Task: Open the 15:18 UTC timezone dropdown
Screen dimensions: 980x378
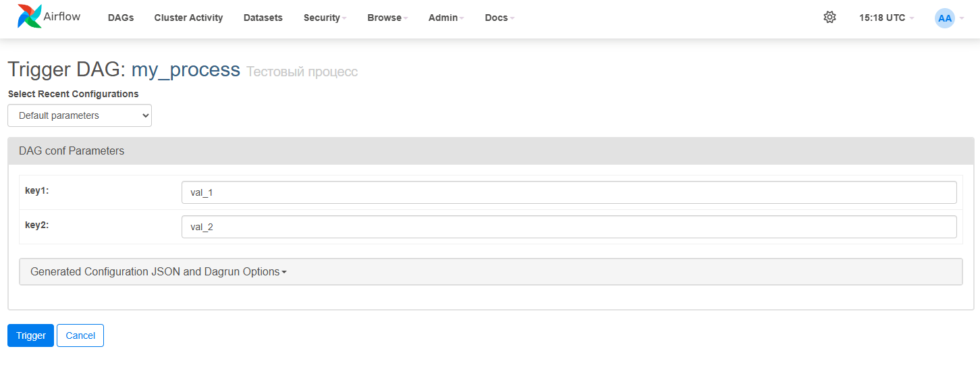Action: pyautogui.click(x=886, y=18)
